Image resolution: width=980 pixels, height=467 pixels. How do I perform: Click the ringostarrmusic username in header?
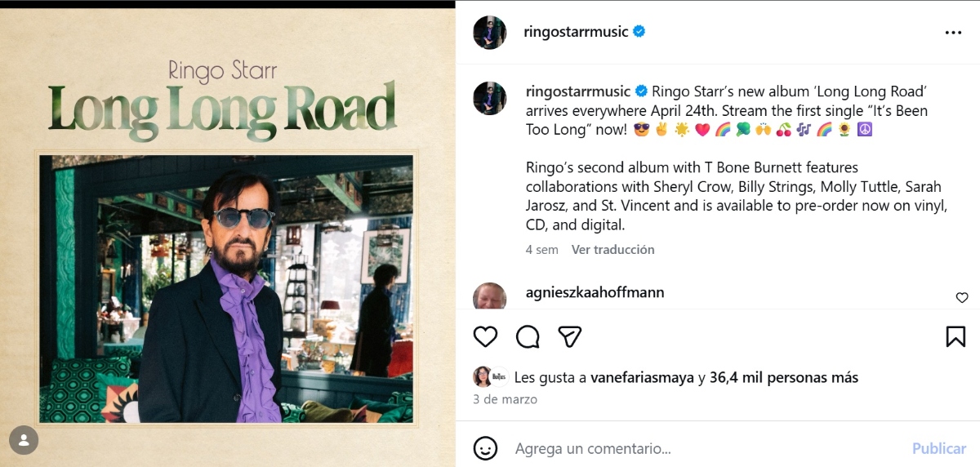pos(576,32)
